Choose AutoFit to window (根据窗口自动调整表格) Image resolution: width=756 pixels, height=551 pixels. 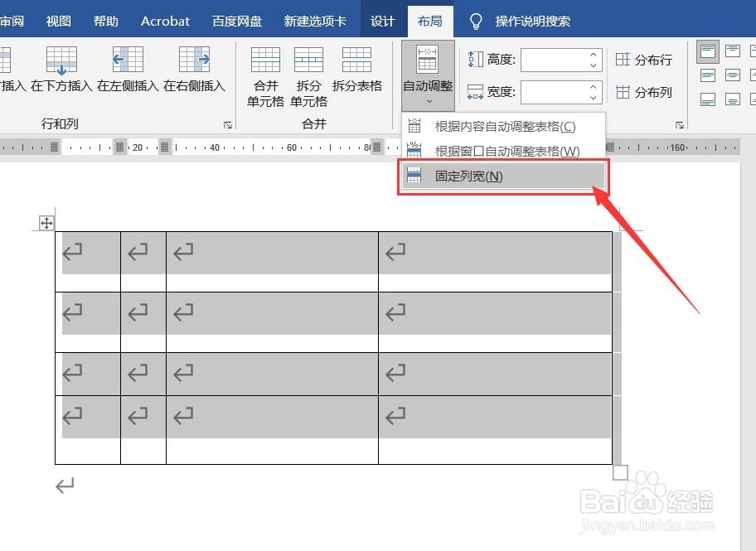tap(503, 151)
